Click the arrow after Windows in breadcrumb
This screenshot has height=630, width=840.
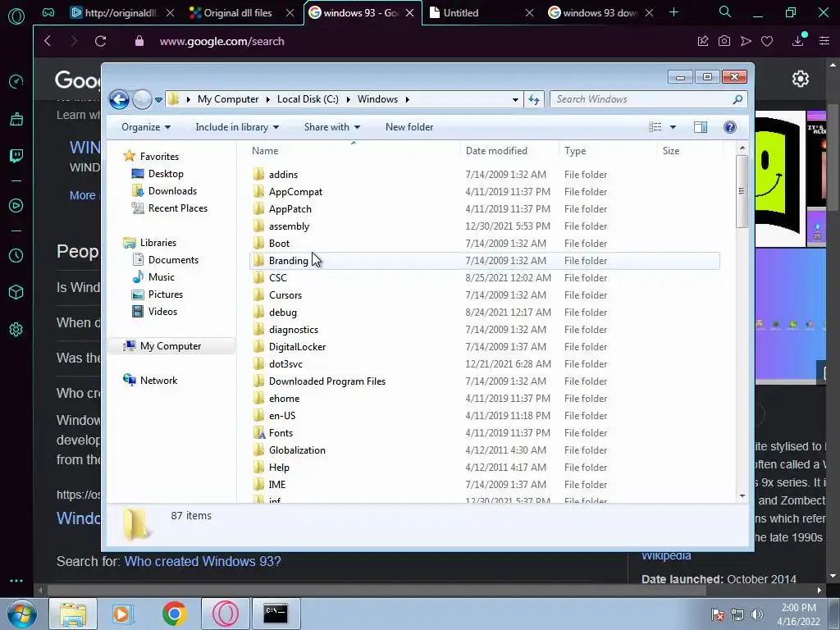408,99
